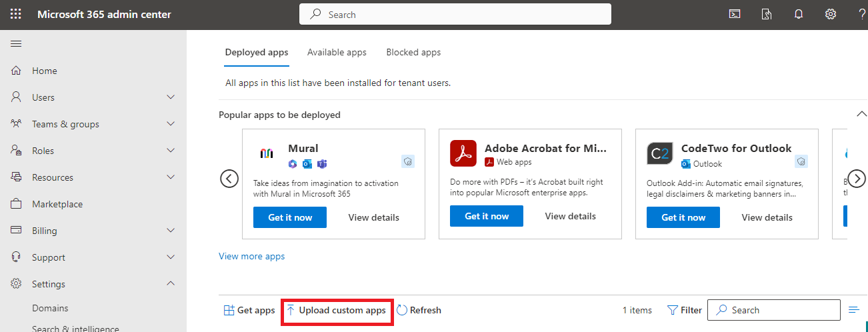This screenshot has width=868, height=332.
Task: Show previous popular apps carousel arrow
Action: pos(229,179)
